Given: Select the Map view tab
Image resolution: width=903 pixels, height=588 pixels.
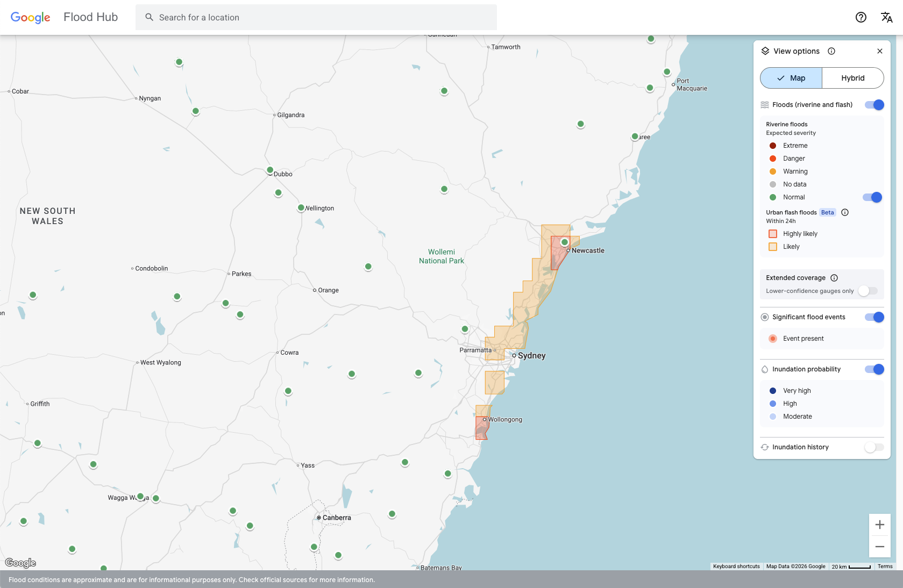Looking at the screenshot, I should click(791, 78).
